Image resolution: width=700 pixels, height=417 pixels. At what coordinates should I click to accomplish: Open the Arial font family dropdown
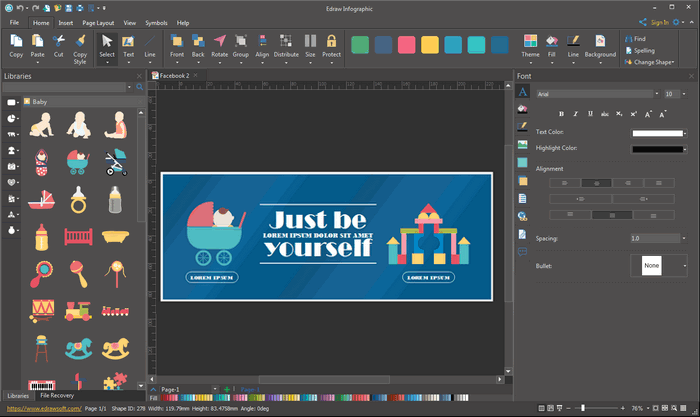[x=595, y=93]
